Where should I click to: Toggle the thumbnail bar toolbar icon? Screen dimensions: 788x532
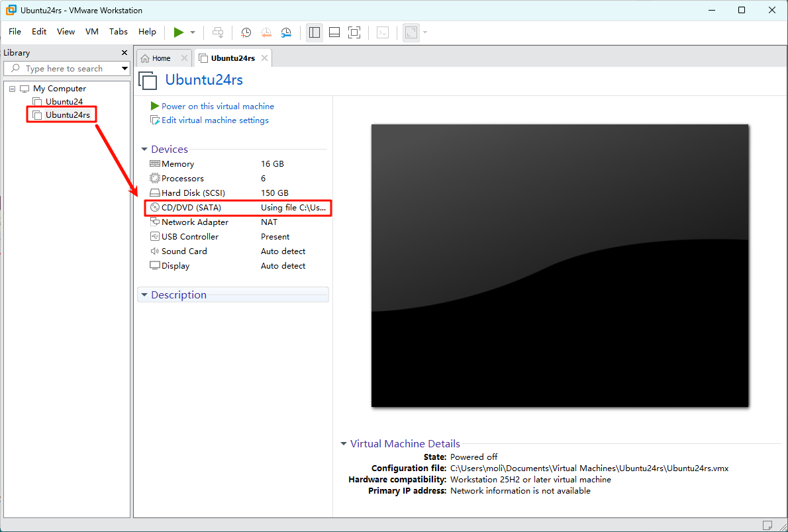click(x=334, y=32)
